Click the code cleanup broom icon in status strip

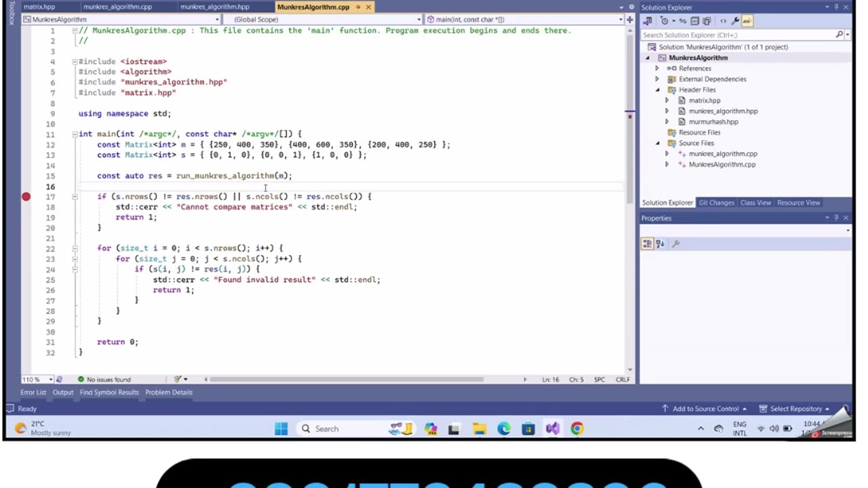click(x=178, y=380)
